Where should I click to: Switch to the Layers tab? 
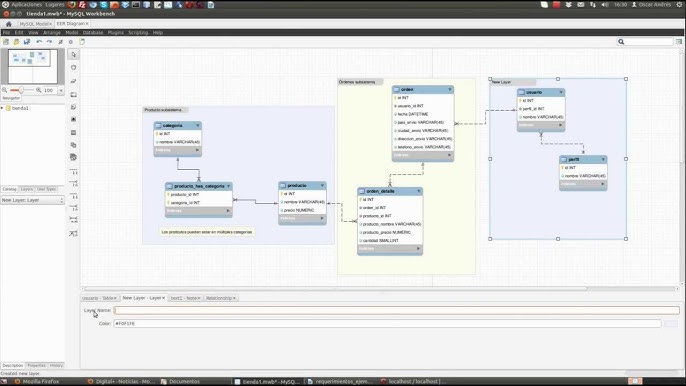(x=27, y=189)
